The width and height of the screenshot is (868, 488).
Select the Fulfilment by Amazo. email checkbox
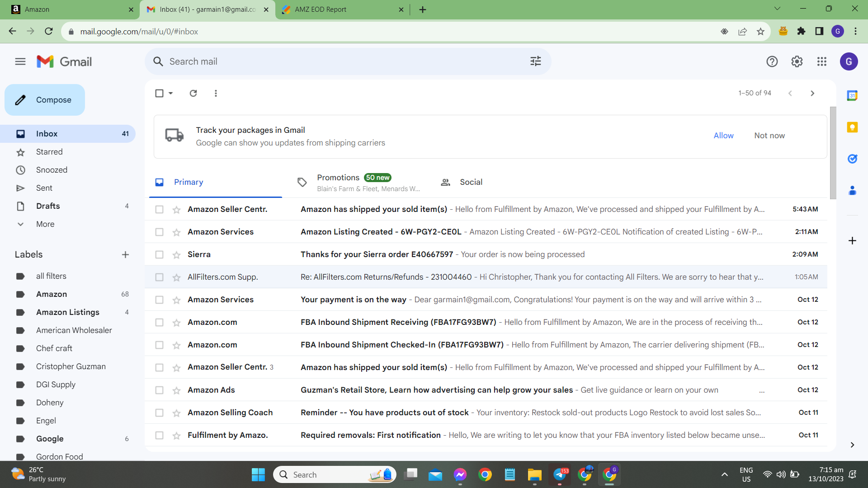pos(159,435)
